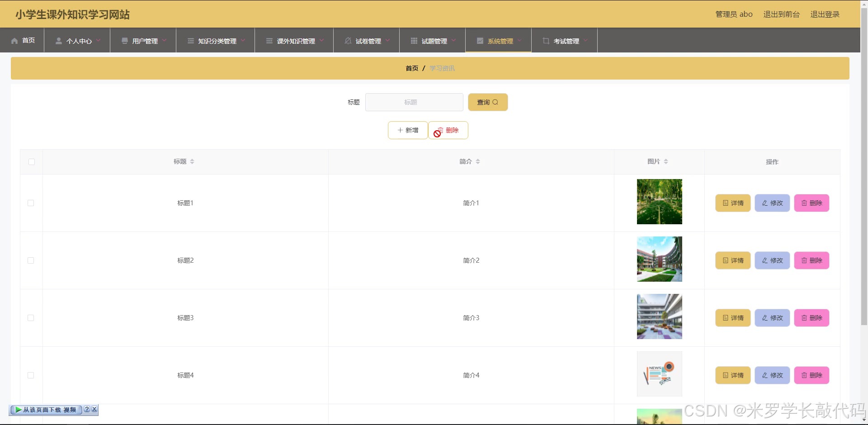Check the row checkbox for 标题4
This screenshot has height=425, width=868.
pyautogui.click(x=31, y=375)
